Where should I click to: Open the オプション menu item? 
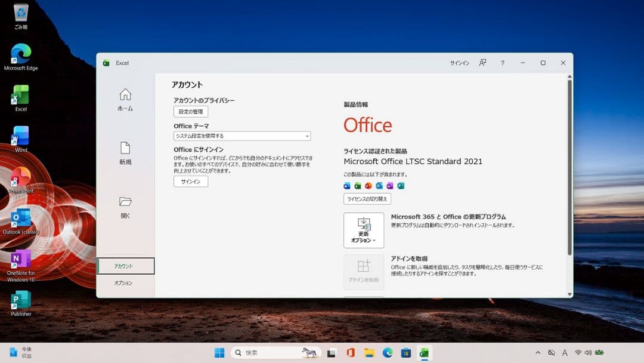click(x=125, y=283)
